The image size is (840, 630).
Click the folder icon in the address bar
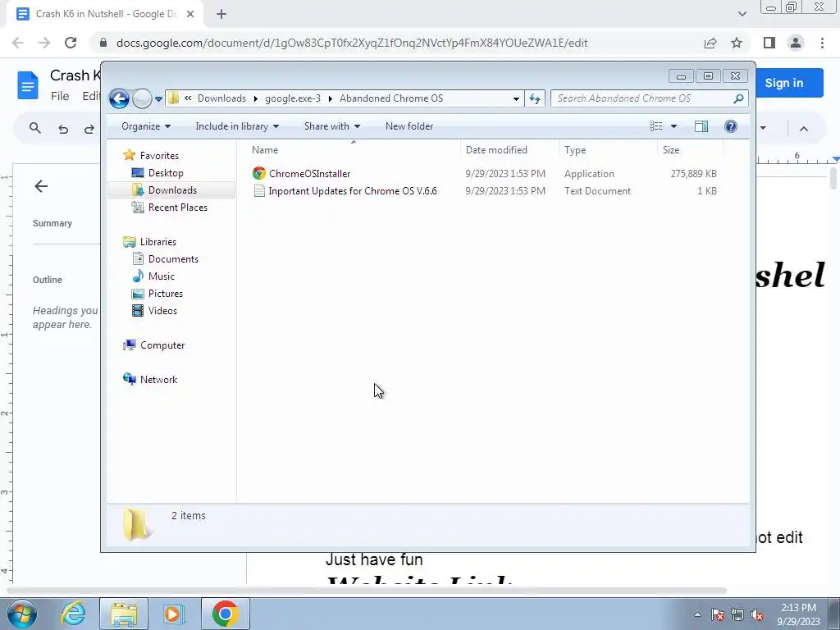click(174, 98)
